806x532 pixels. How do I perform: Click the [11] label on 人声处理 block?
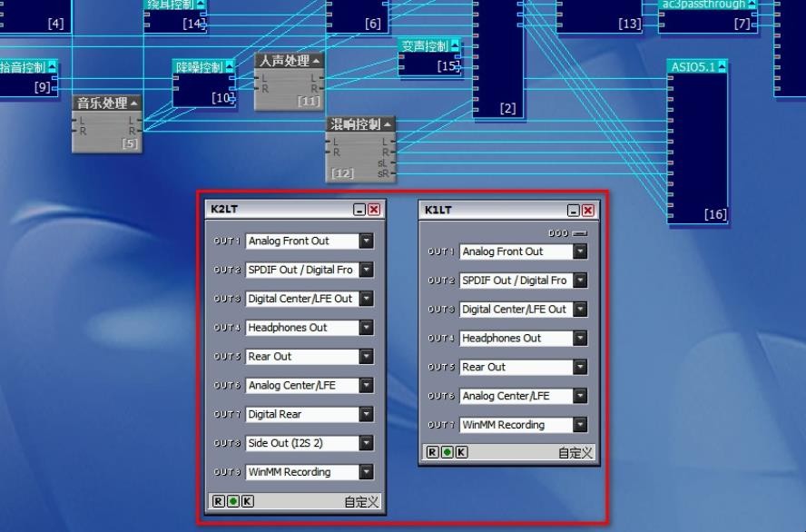(x=309, y=102)
